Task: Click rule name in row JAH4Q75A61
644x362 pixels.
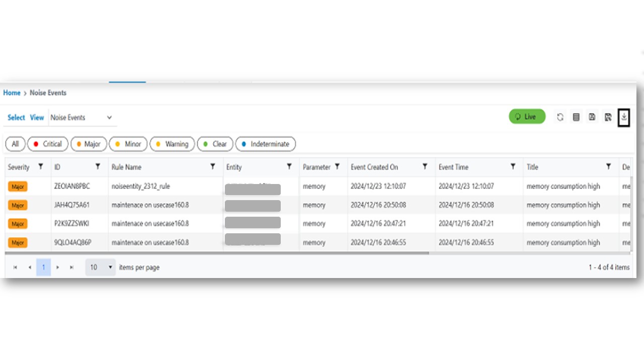Action: [150, 205]
